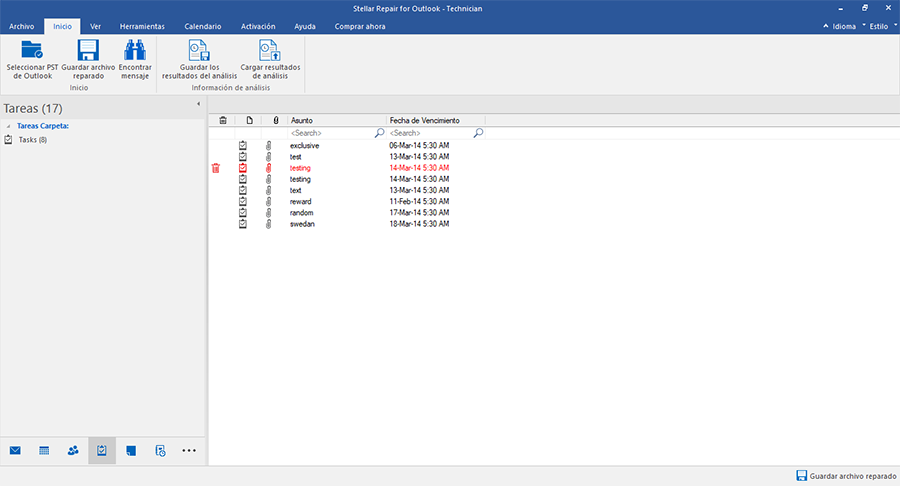Click status bar Guardar archivo reparado
The width and height of the screenshot is (900, 486).
click(x=846, y=476)
